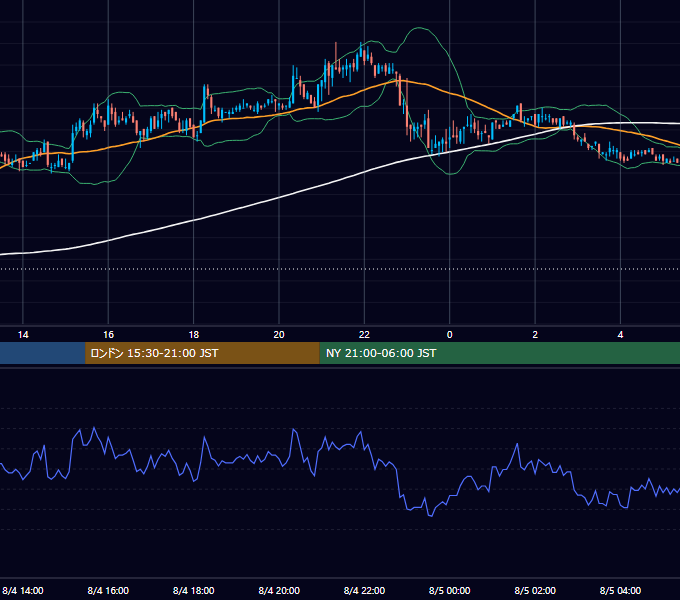Click the 8/5 02:00 time label
Screen dimensions: 680x600
pos(535,591)
